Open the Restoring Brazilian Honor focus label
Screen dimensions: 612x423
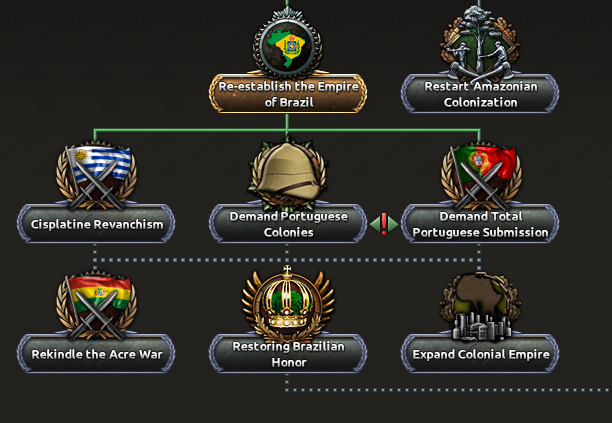pos(288,354)
